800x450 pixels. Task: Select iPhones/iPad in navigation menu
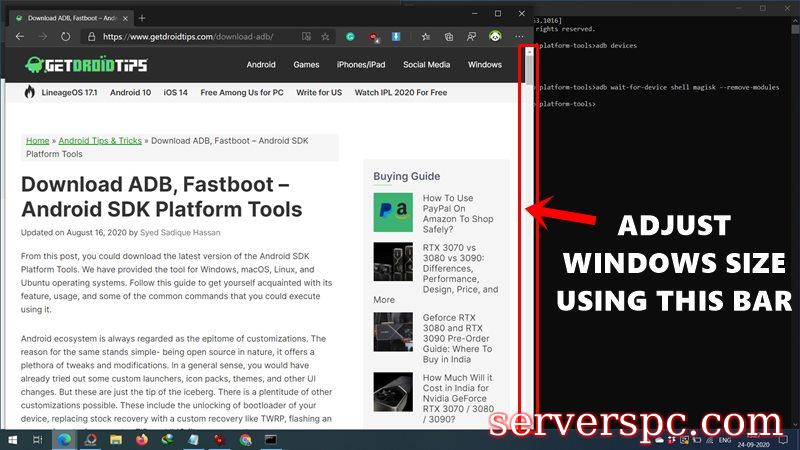pos(361,65)
